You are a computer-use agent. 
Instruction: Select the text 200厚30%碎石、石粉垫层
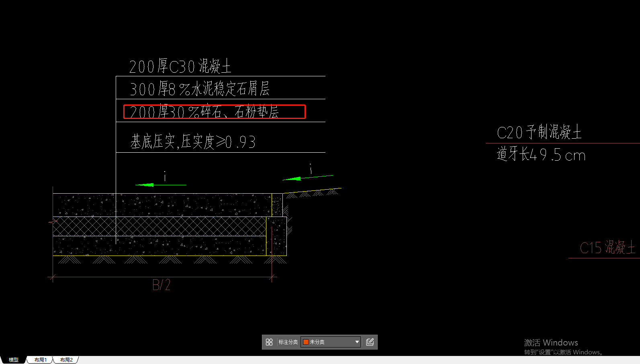click(204, 112)
